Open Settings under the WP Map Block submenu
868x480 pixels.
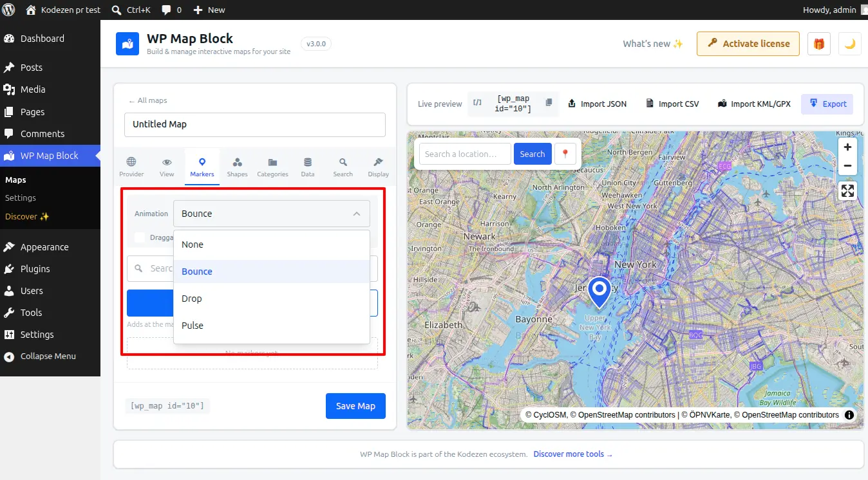(21, 198)
